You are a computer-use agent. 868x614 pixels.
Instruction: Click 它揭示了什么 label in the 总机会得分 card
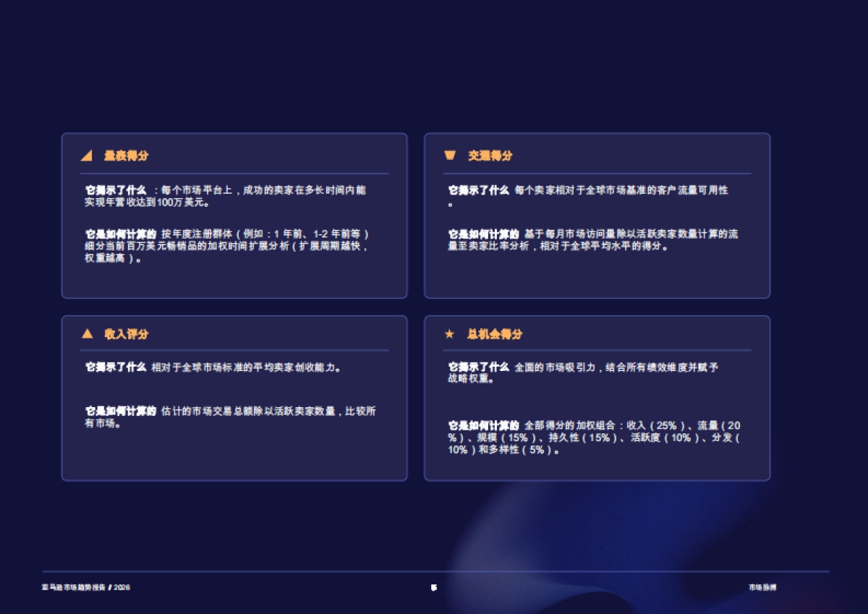click(x=479, y=367)
